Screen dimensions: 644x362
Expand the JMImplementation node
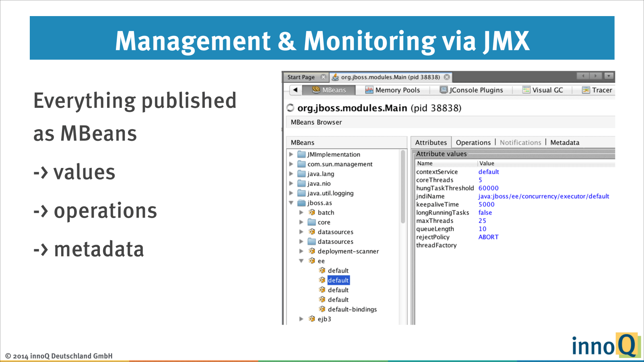coord(291,154)
